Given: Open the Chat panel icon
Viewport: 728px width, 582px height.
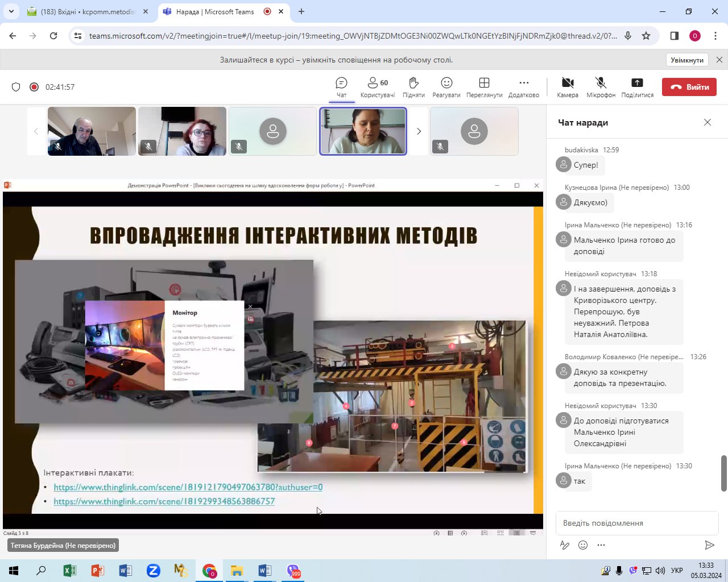Looking at the screenshot, I should click(x=341, y=87).
